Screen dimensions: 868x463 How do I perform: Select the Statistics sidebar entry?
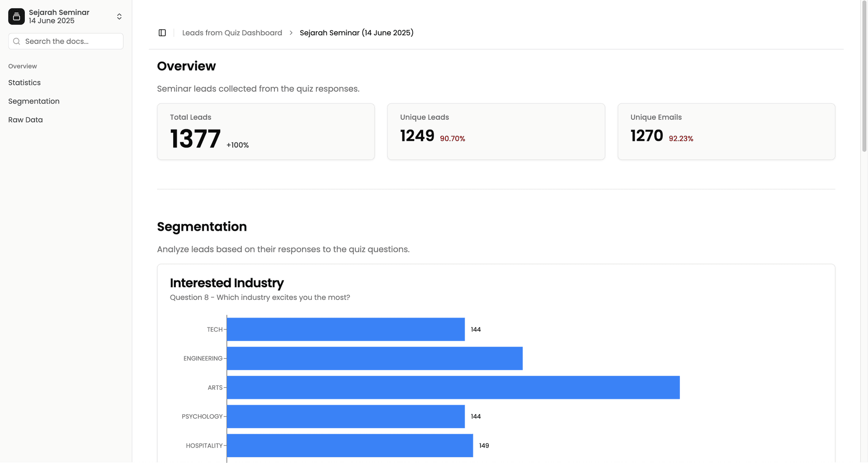(x=24, y=83)
